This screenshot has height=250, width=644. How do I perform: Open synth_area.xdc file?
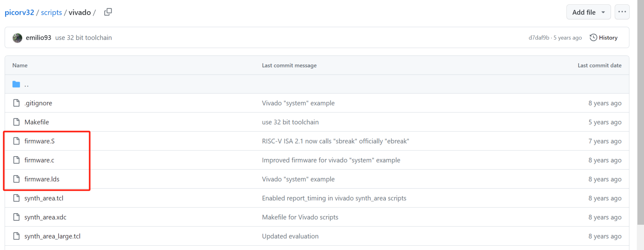45,217
